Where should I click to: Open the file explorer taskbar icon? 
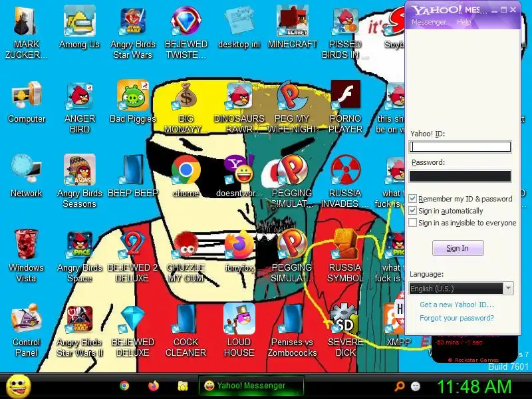[183, 386]
